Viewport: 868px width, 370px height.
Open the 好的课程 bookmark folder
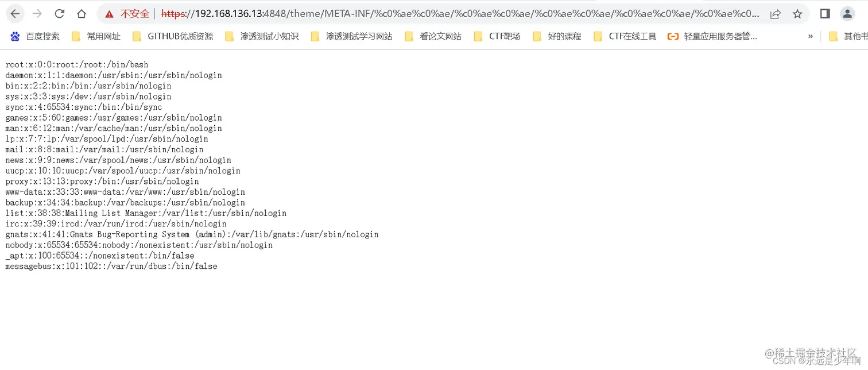coord(557,36)
